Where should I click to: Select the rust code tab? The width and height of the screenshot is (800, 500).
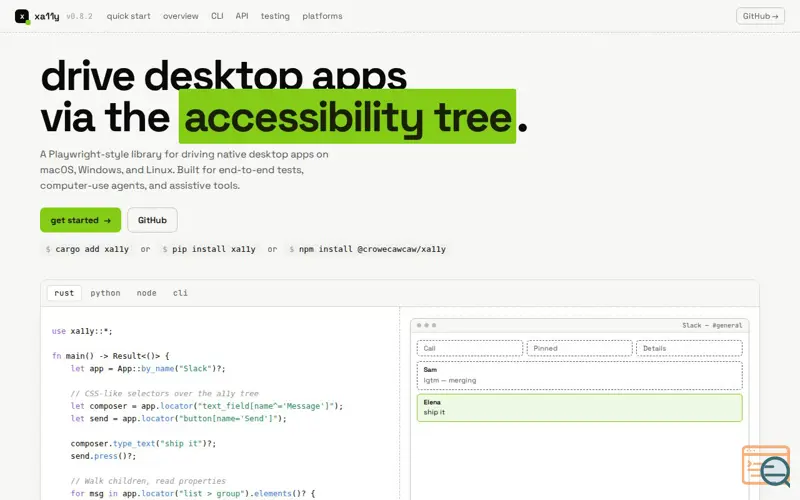point(64,293)
